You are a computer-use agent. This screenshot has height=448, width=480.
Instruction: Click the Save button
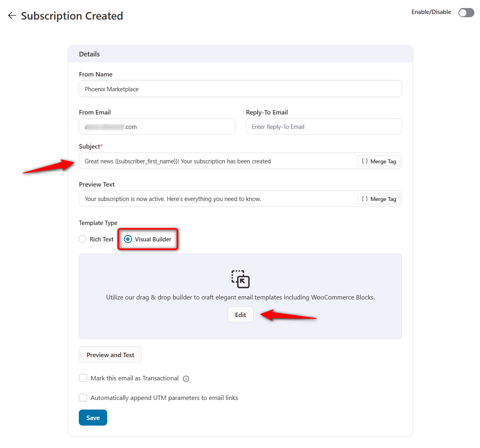pyautogui.click(x=93, y=417)
